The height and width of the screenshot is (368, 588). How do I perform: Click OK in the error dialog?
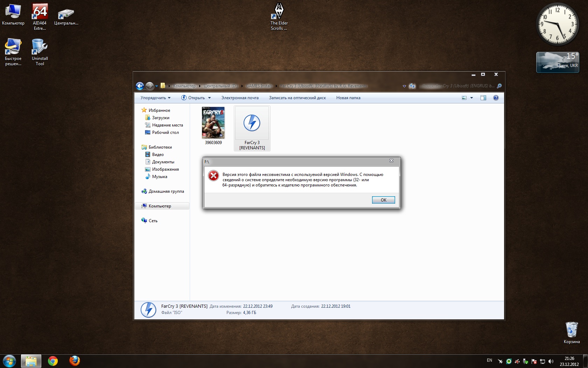383,200
